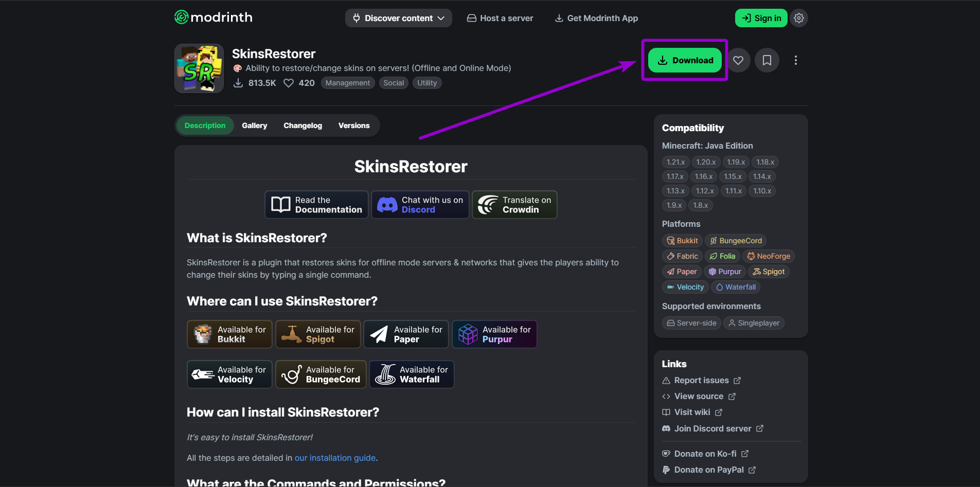
Task: Open the Report issues link
Action: tap(701, 380)
